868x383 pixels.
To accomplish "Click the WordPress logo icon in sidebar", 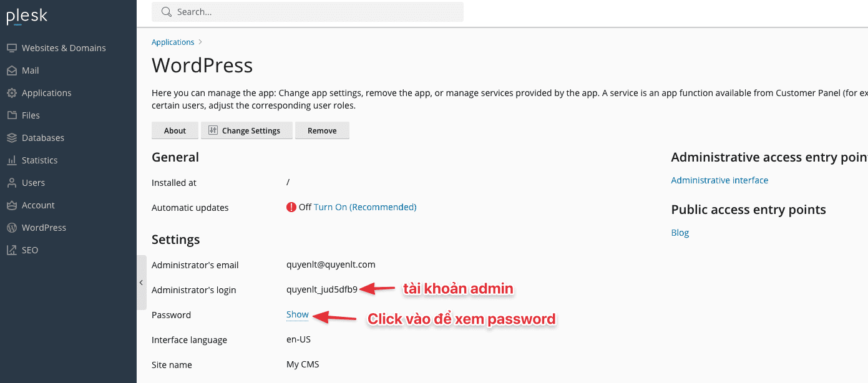I will tap(11, 228).
